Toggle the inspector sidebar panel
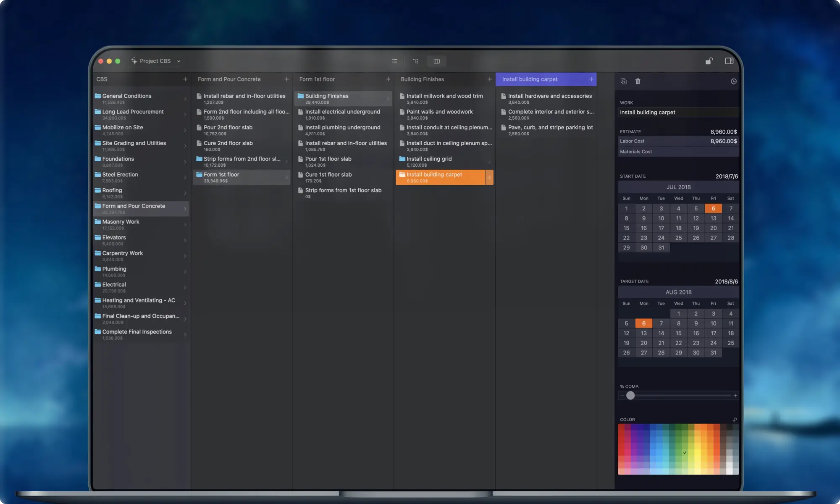Screen dimensions: 840x504 click(729, 61)
